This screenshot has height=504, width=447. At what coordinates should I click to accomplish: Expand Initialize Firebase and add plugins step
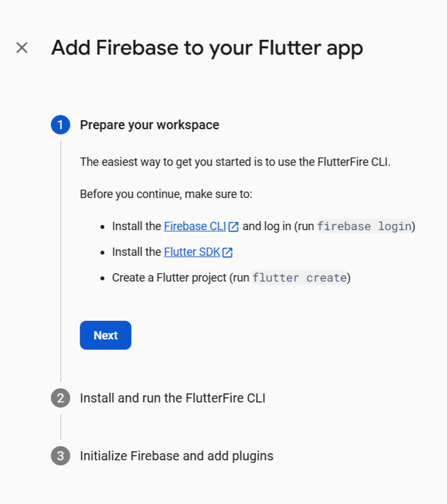176,456
